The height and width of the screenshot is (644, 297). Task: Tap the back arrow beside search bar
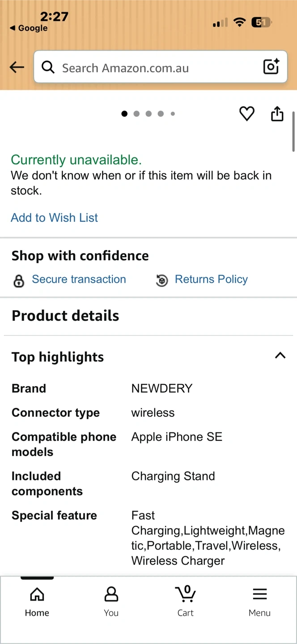coord(17,68)
